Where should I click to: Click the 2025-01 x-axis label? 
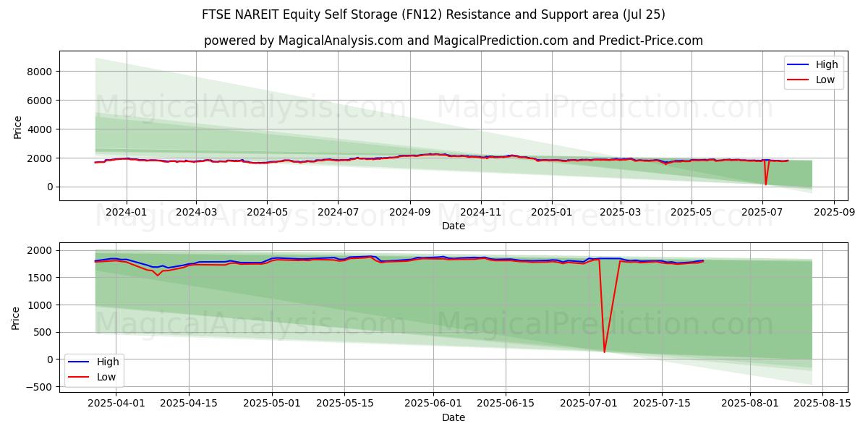tap(551, 213)
